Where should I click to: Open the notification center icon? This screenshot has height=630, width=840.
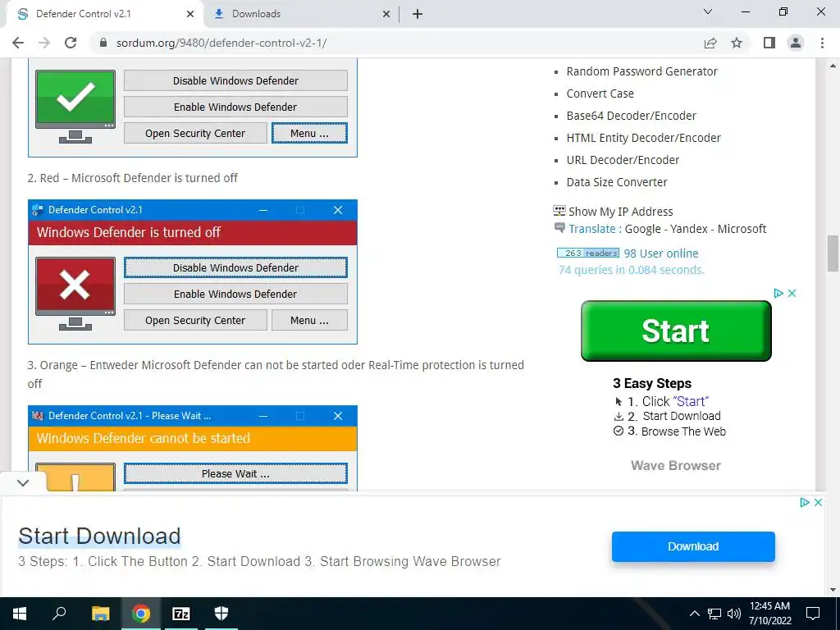pyautogui.click(x=813, y=614)
